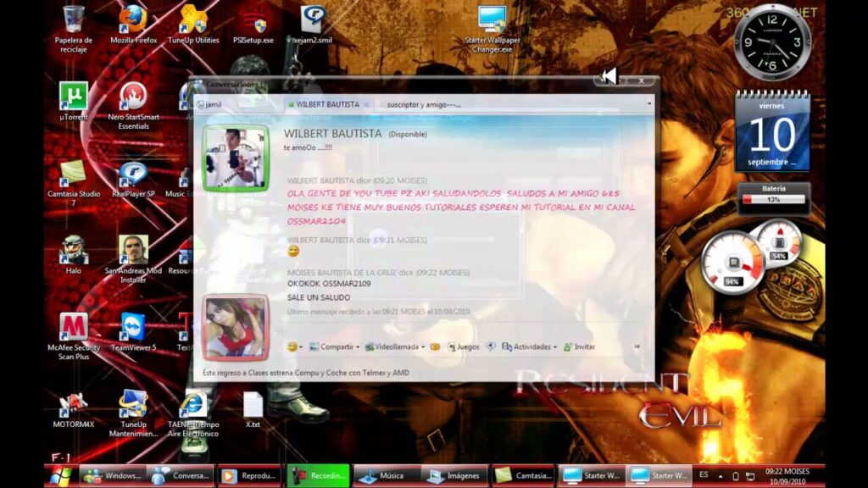Screen dimensions: 868x488
Task: Click WILBERT BAUTISTA's profile picture
Action: pos(236,158)
